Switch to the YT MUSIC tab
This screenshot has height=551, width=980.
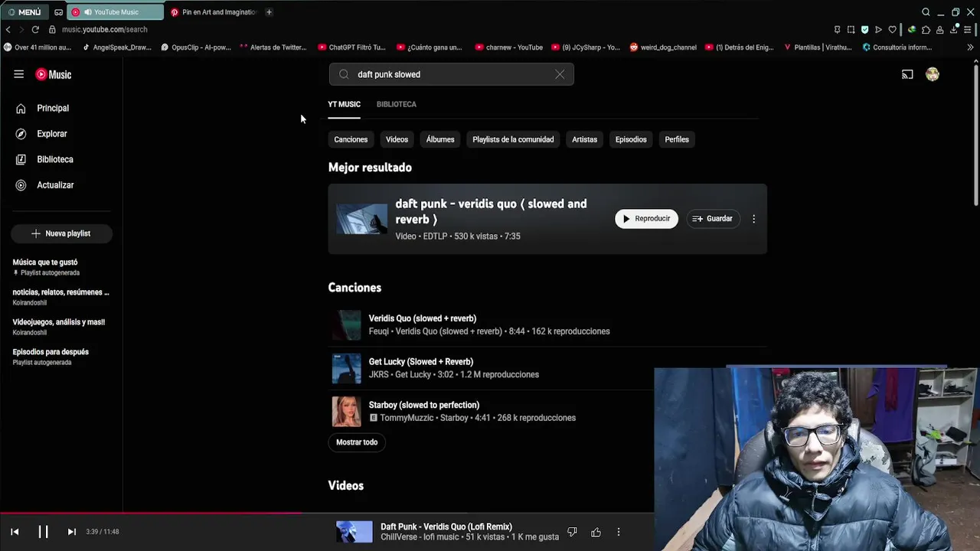(x=344, y=104)
